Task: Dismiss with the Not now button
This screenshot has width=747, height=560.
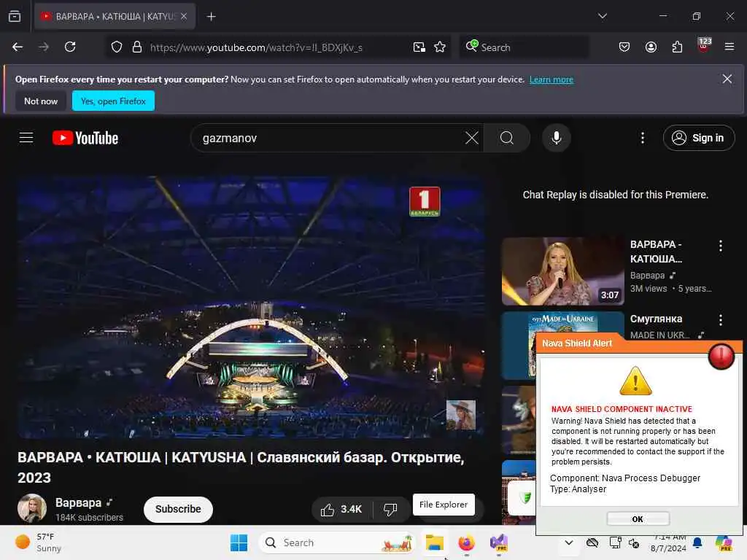Action: point(41,101)
